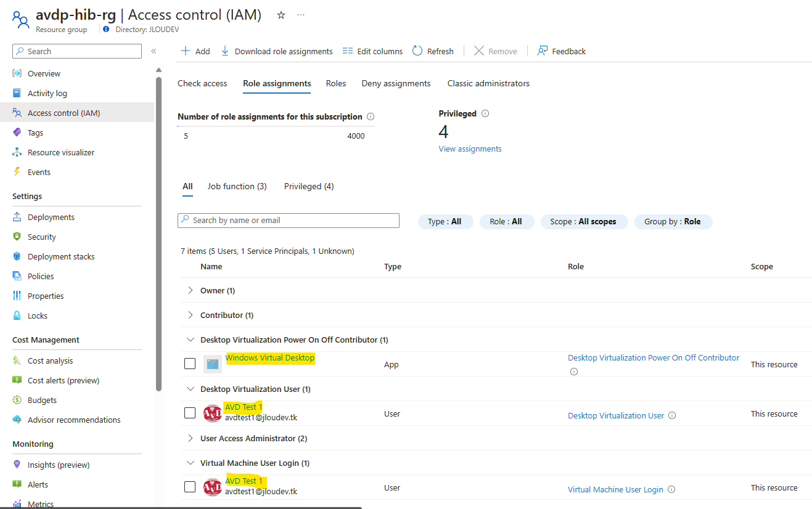Click the Advisor recommendations icon
The image size is (812, 509).
click(x=17, y=420)
